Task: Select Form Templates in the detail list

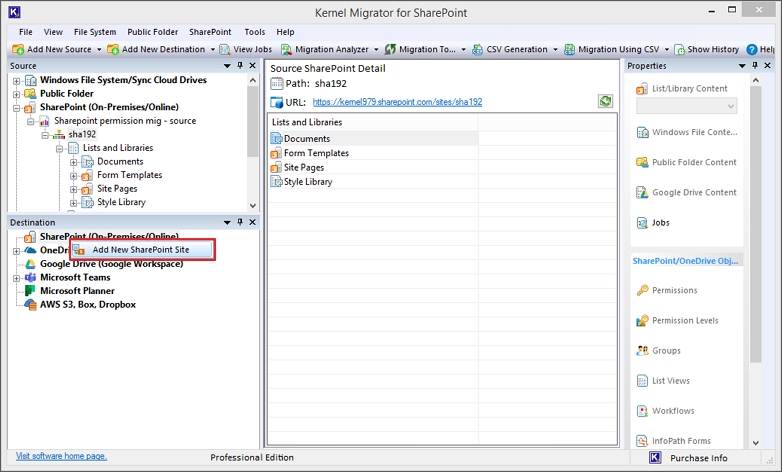Action: pyautogui.click(x=316, y=153)
